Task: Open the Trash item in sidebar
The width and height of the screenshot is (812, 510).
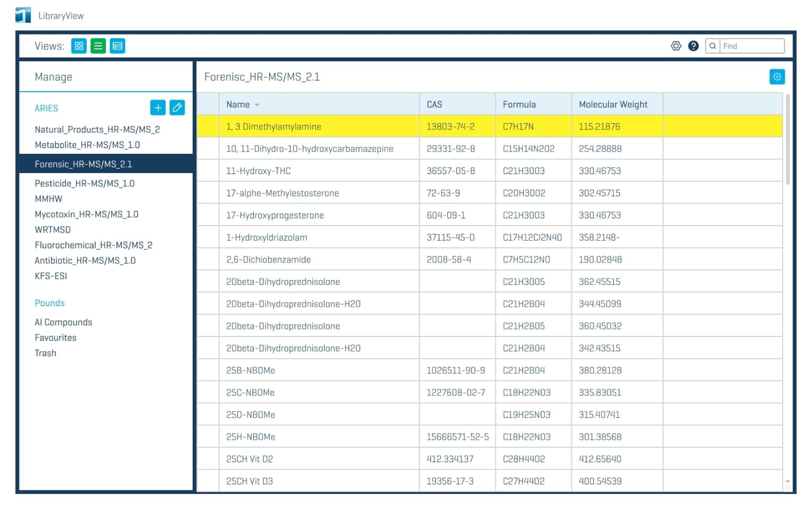Action: tap(45, 353)
